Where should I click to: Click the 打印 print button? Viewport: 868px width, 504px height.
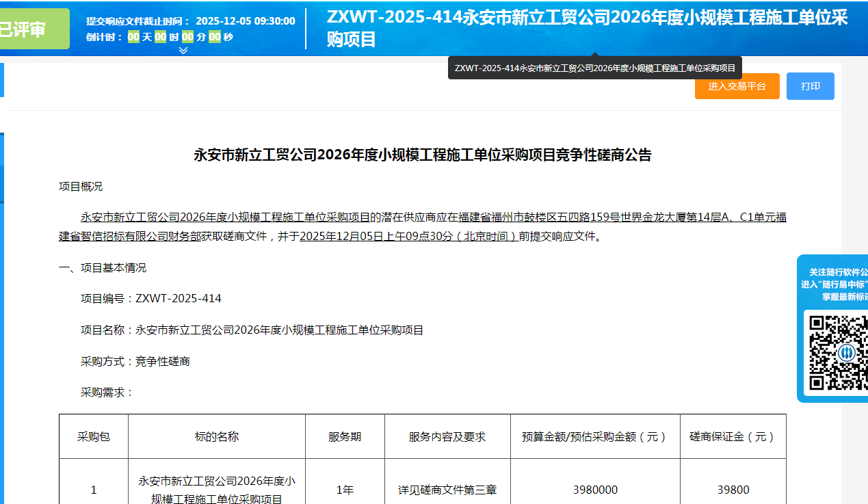pos(810,86)
